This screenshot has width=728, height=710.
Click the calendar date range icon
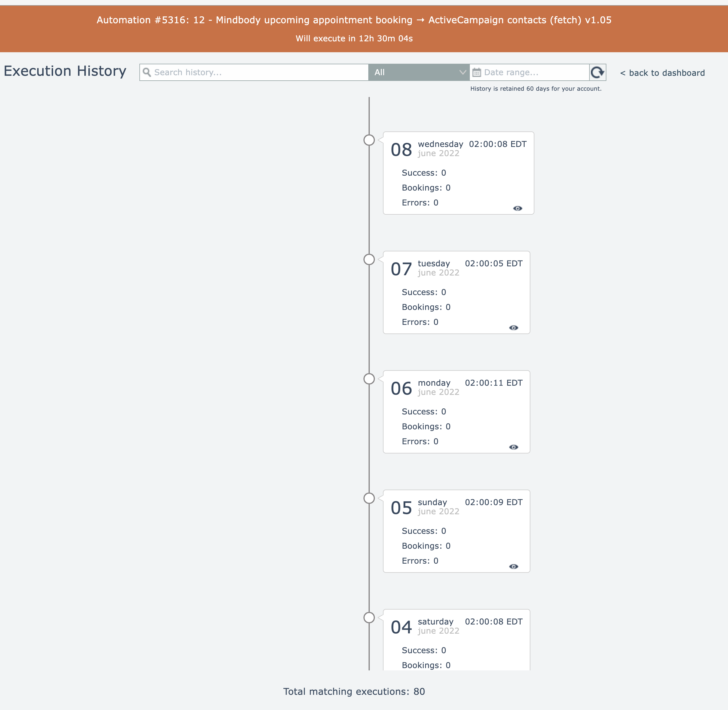(476, 72)
